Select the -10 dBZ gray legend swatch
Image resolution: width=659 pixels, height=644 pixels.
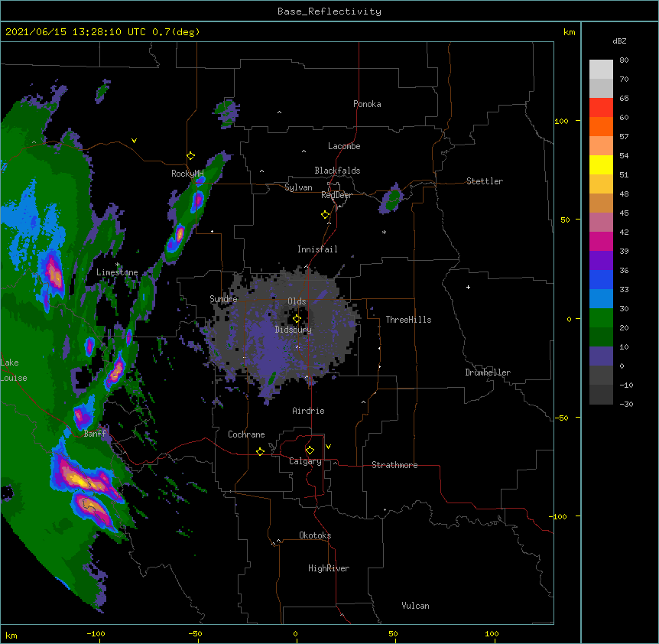[601, 395]
